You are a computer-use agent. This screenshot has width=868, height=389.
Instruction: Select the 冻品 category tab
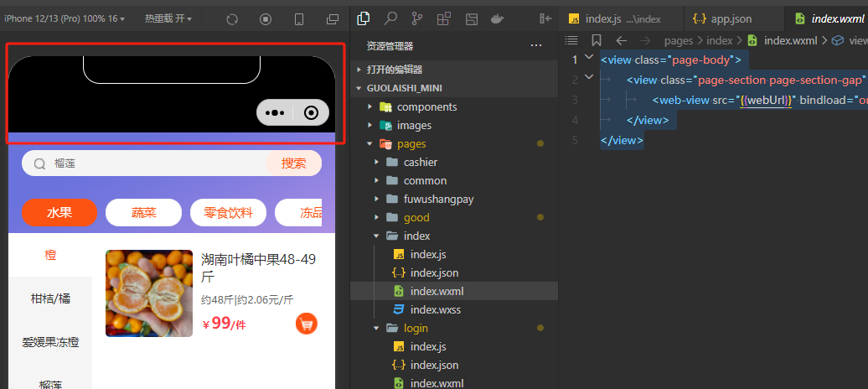[x=299, y=213]
